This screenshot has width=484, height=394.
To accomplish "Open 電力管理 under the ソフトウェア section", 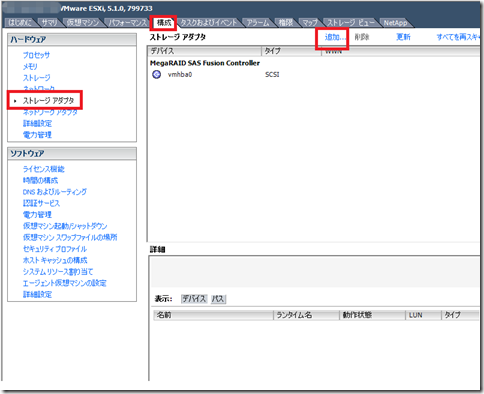I will coord(37,214).
